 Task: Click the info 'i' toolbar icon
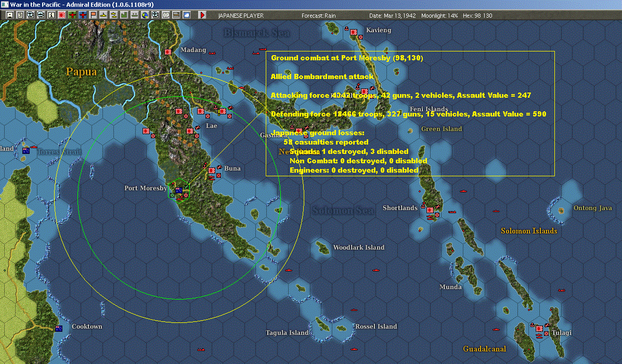tap(51, 15)
